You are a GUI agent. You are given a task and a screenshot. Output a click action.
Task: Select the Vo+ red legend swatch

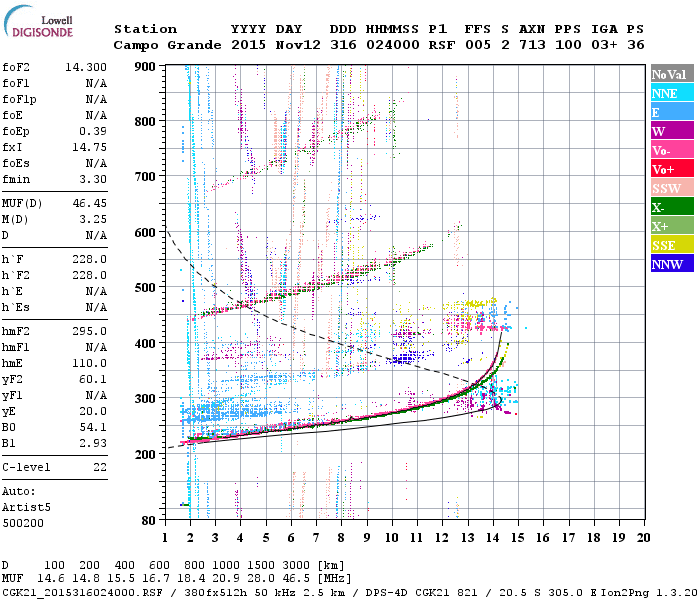pyautogui.click(x=672, y=169)
